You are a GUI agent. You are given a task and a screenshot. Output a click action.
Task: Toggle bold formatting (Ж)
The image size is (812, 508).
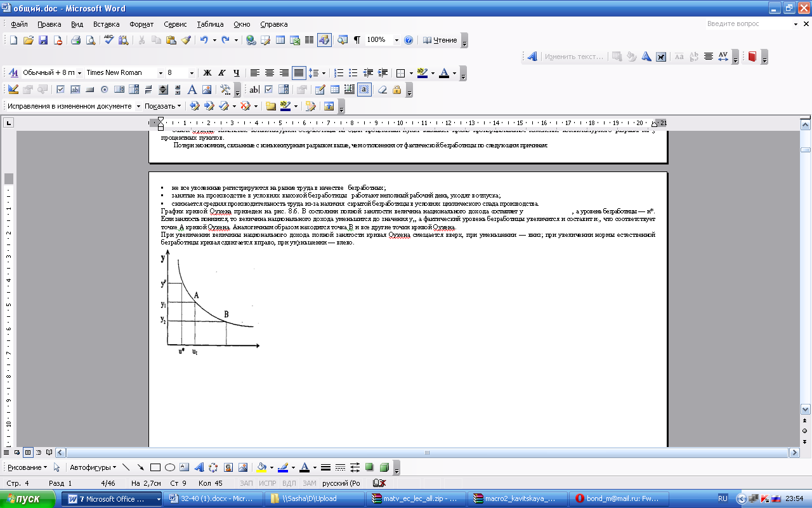click(207, 73)
